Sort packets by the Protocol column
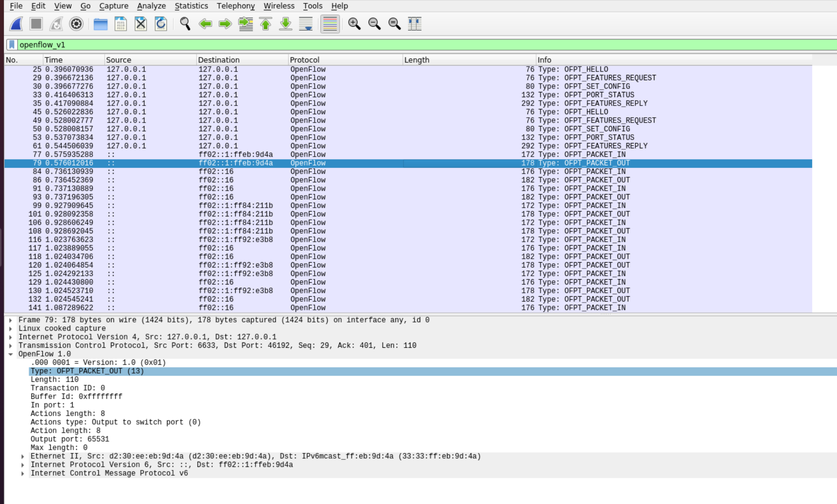This screenshot has width=837, height=504. [x=346, y=60]
